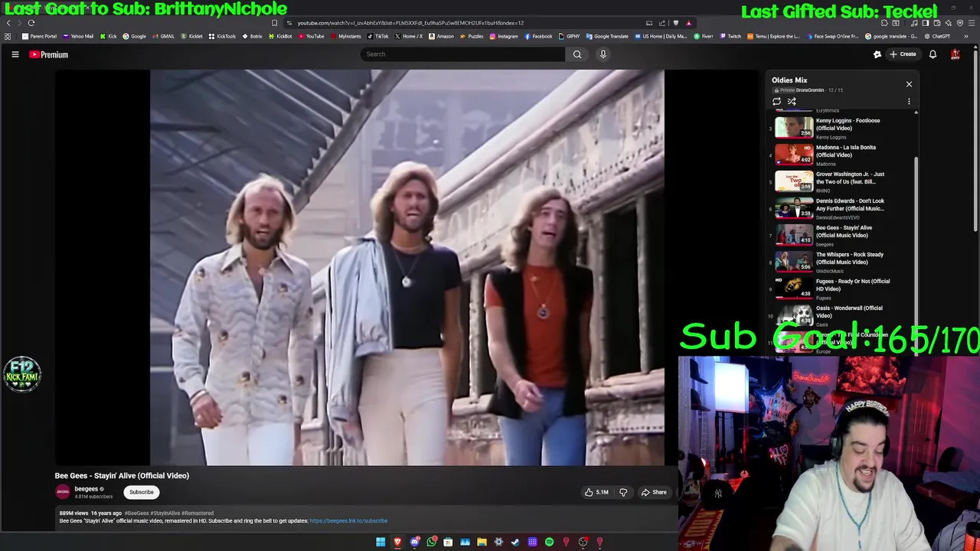Open the TikTok bookmark
Image resolution: width=980 pixels, height=551 pixels.
[378, 36]
